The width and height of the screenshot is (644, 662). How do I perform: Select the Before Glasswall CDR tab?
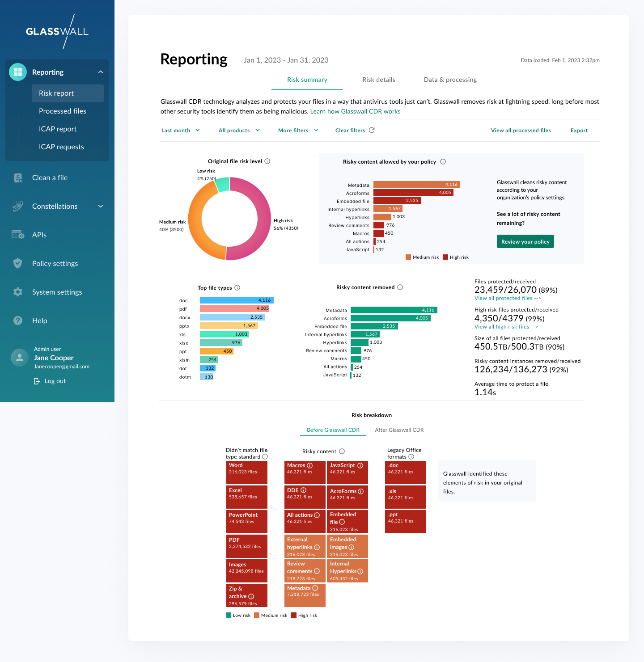(x=333, y=430)
